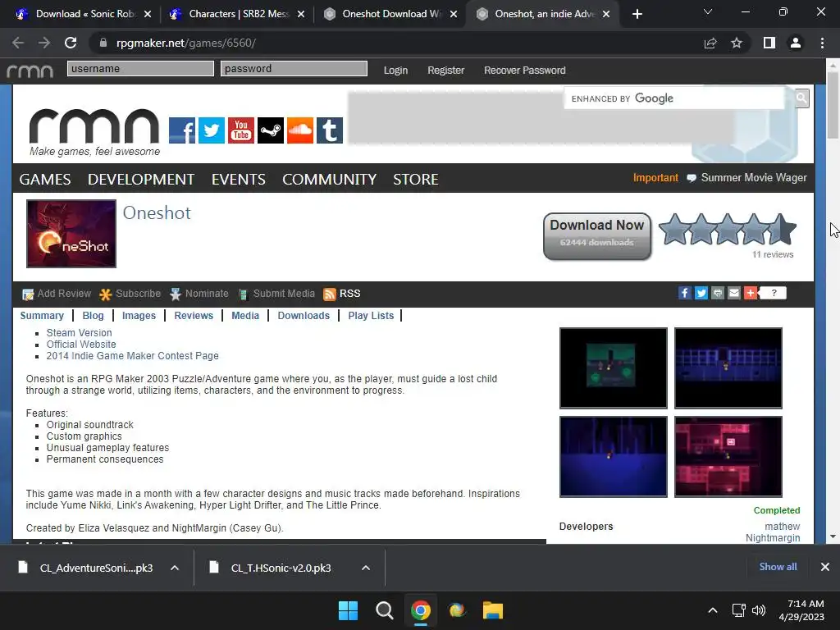Open the DEVELOPMENT menu

click(141, 179)
